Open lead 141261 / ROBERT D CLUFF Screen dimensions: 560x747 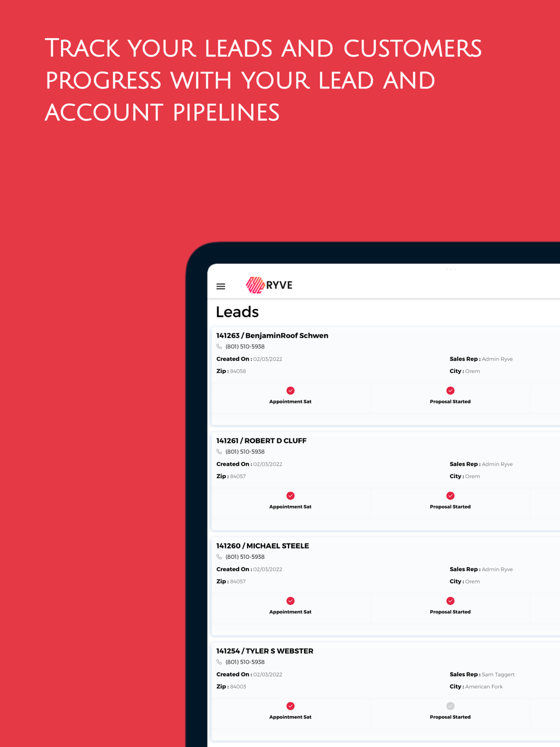click(262, 441)
